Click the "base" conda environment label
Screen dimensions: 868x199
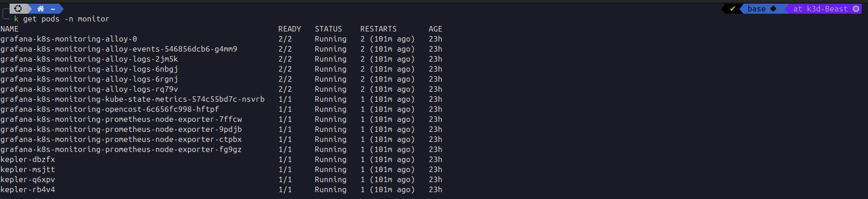coord(756,9)
